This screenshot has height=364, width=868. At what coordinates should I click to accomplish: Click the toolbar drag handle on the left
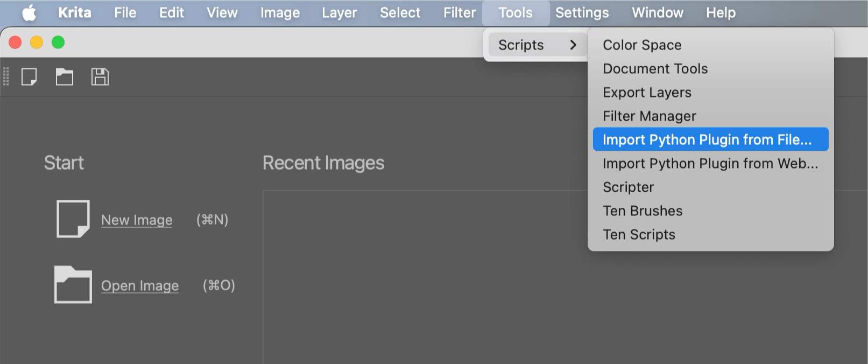(6, 76)
